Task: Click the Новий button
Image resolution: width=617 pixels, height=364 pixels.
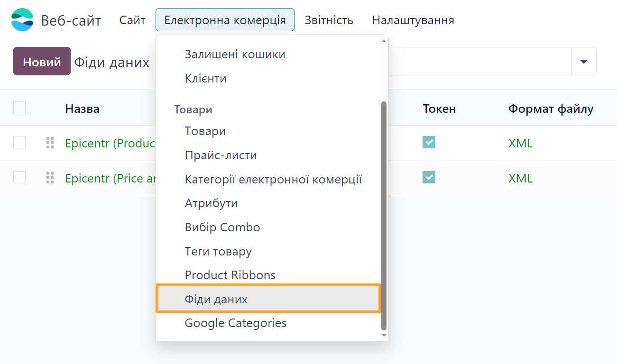Action: 42,61
